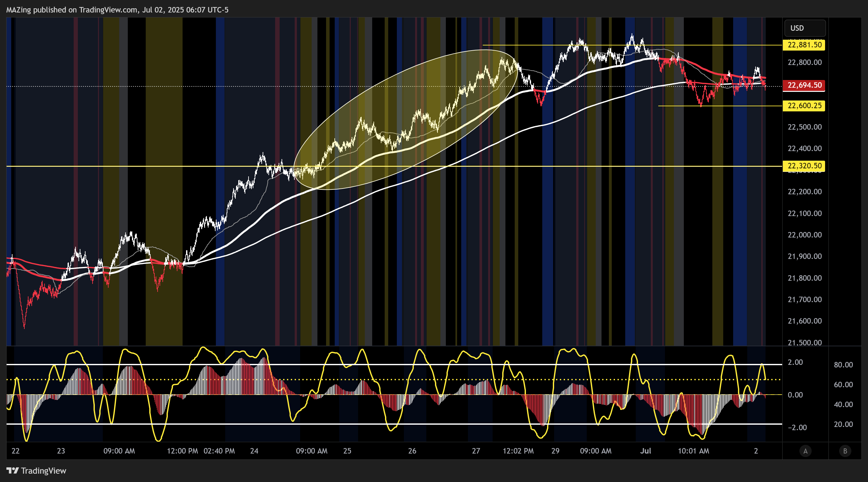Open the USD currency selector
868x482 pixels.
point(805,28)
